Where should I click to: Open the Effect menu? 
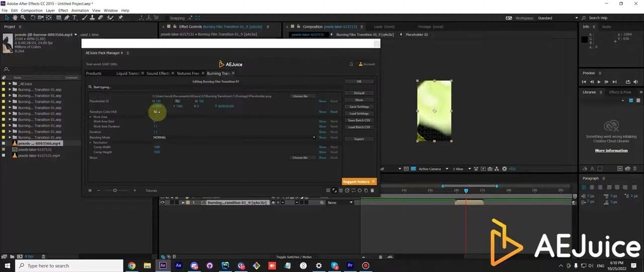64,10
